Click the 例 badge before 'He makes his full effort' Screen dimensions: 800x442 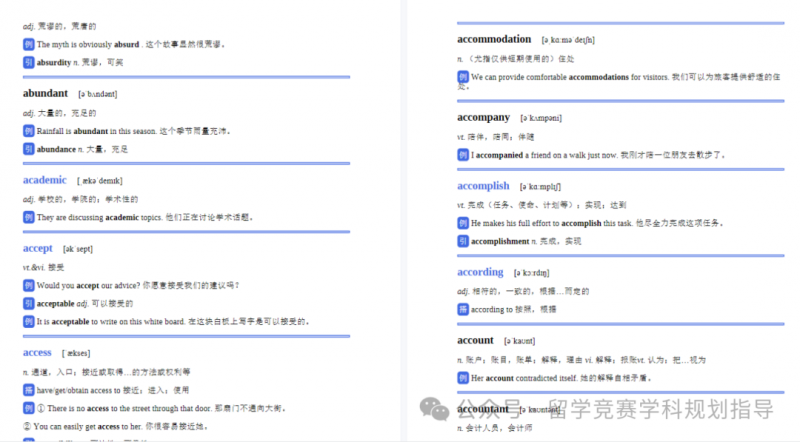pos(463,223)
